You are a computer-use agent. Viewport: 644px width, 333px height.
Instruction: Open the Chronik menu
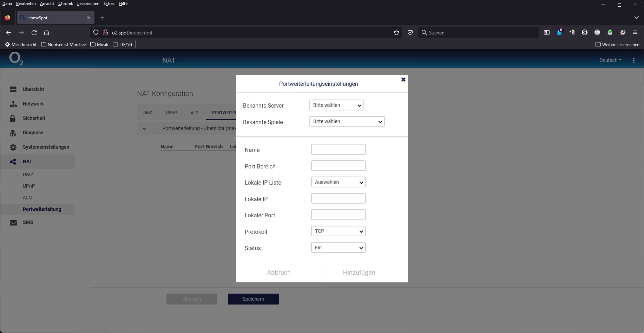66,4
